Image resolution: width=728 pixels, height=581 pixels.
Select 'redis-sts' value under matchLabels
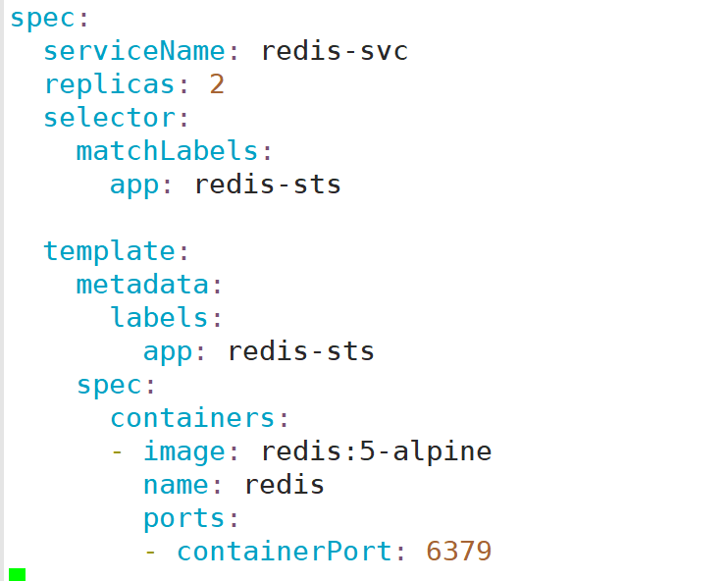[268, 185]
